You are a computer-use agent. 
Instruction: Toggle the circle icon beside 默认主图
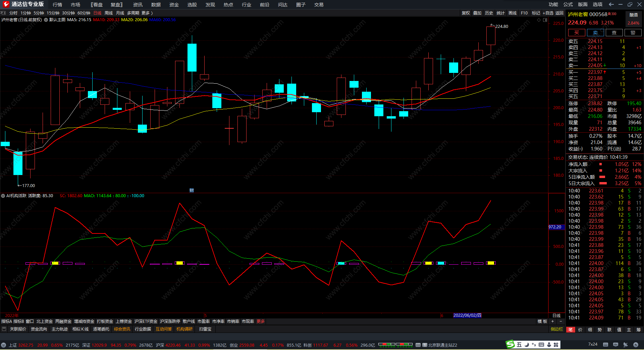(x=46, y=20)
